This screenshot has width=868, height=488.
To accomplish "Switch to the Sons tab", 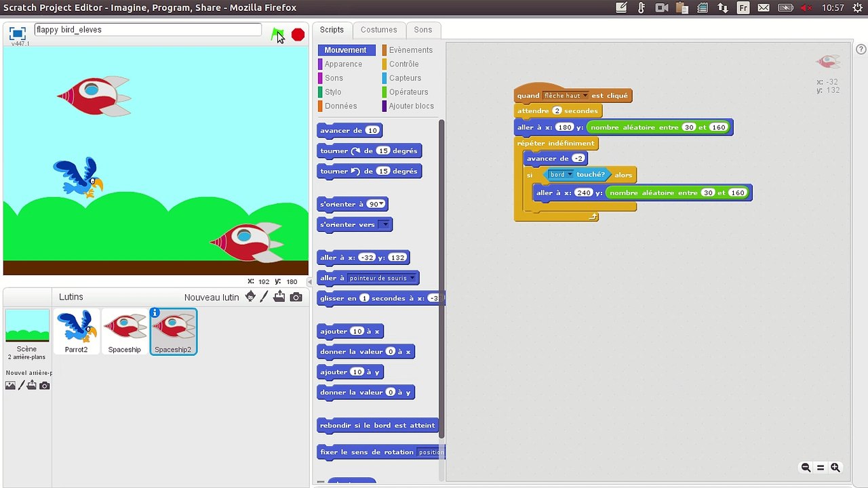I will 423,30.
